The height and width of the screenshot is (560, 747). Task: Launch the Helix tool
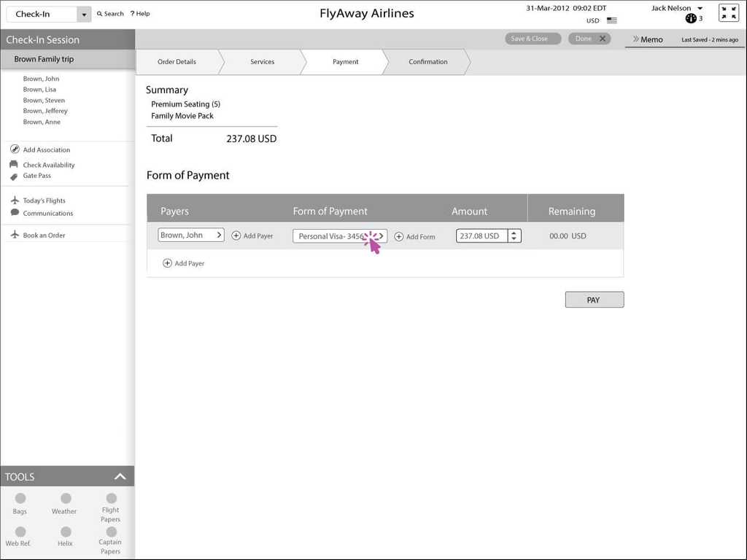tap(65, 536)
